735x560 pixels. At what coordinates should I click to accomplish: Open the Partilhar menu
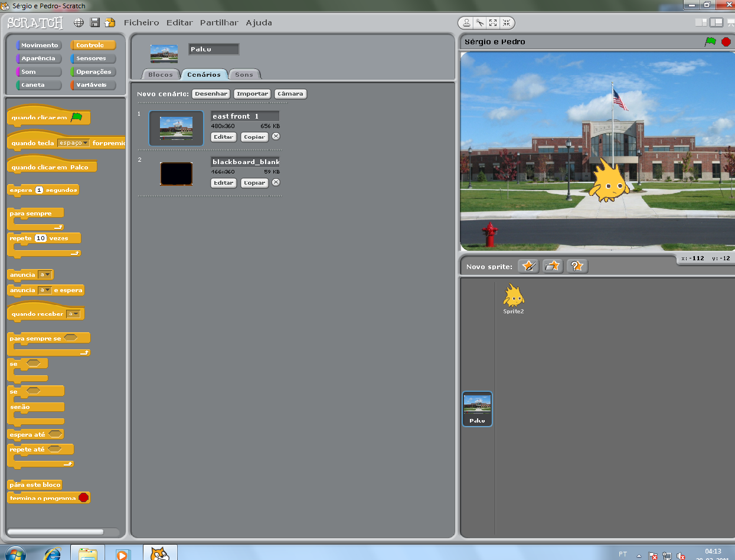(x=219, y=22)
